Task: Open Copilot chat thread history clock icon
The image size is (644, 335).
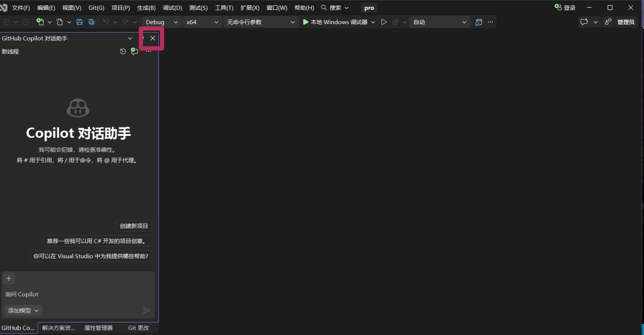Action: click(x=123, y=51)
